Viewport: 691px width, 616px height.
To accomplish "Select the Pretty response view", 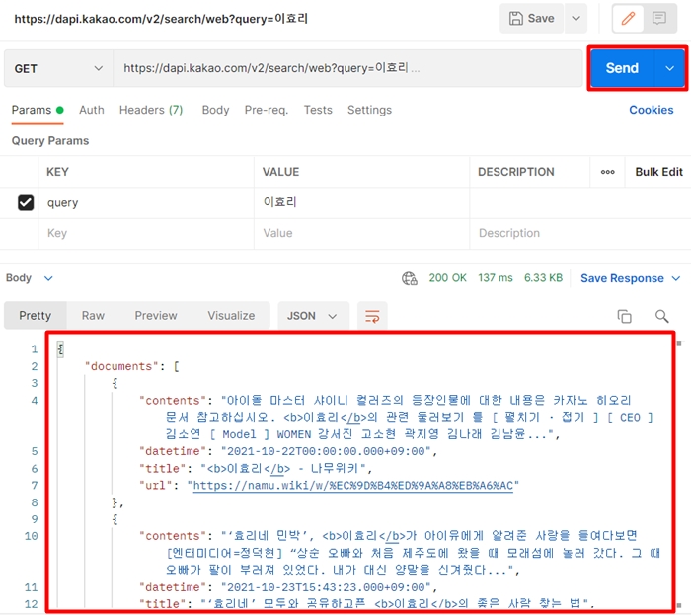I will (x=36, y=316).
